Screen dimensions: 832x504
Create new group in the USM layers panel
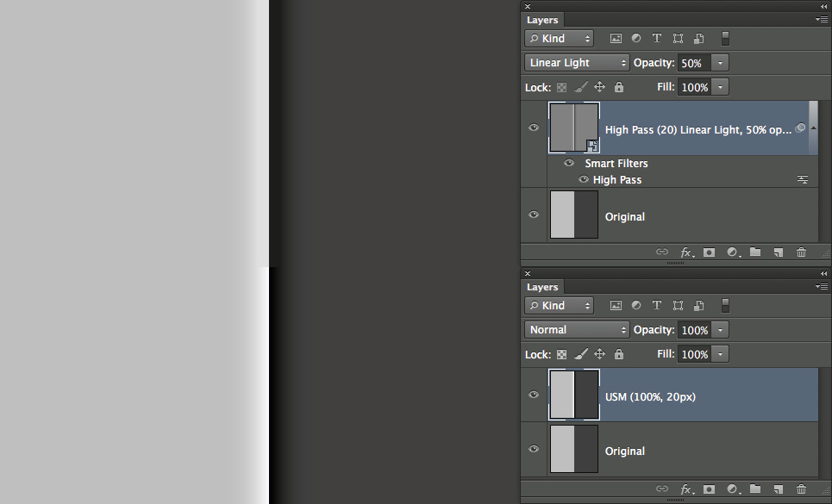[x=755, y=489]
